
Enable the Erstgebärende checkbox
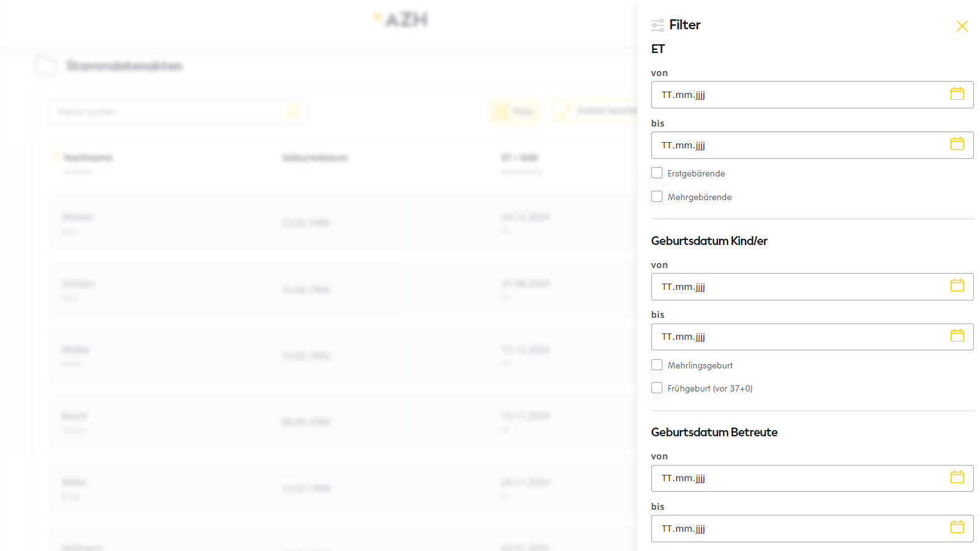(x=657, y=173)
